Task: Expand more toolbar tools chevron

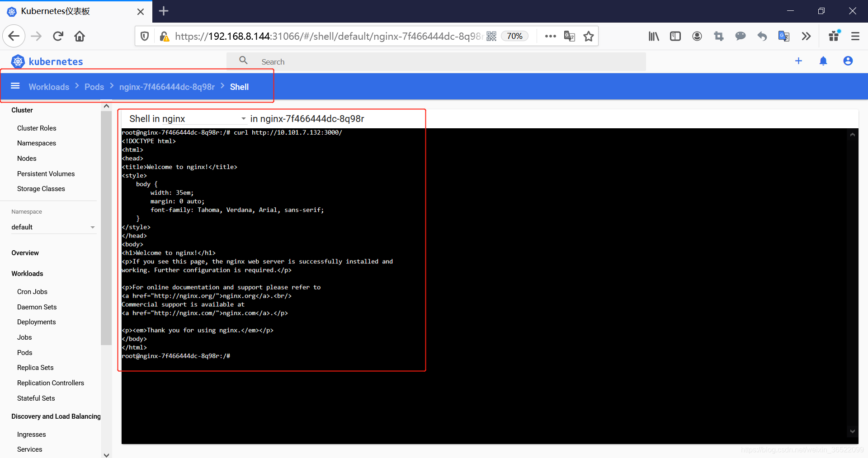Action: click(806, 36)
